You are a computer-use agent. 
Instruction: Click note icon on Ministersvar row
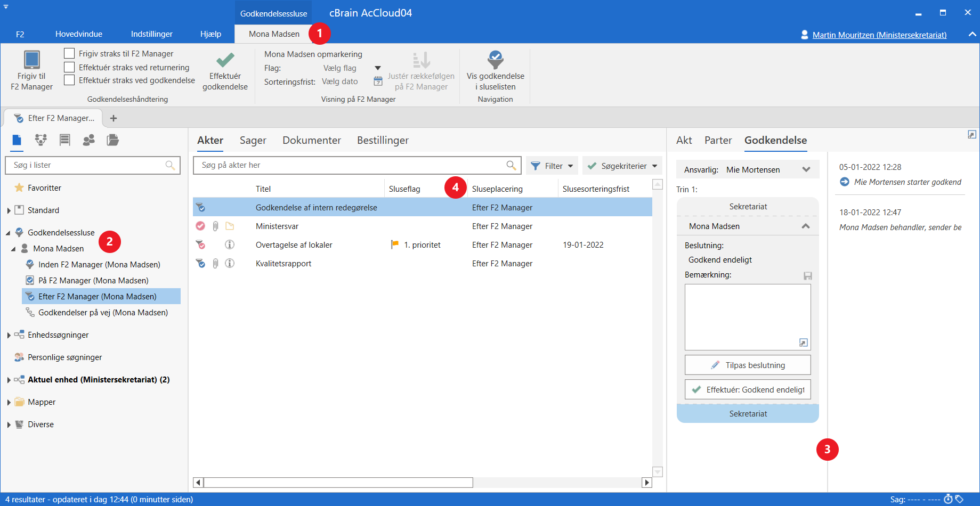tap(230, 226)
